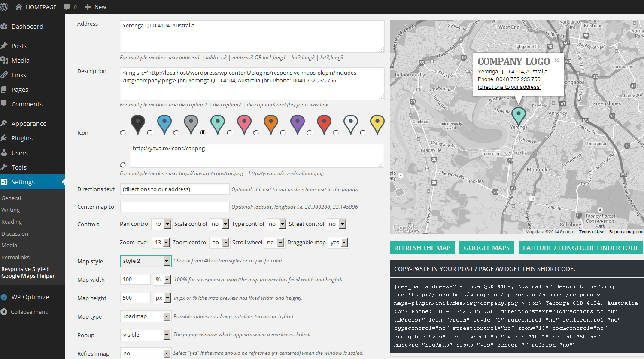
Task: Open the Writing settings submenu item
Action: [x=11, y=210]
